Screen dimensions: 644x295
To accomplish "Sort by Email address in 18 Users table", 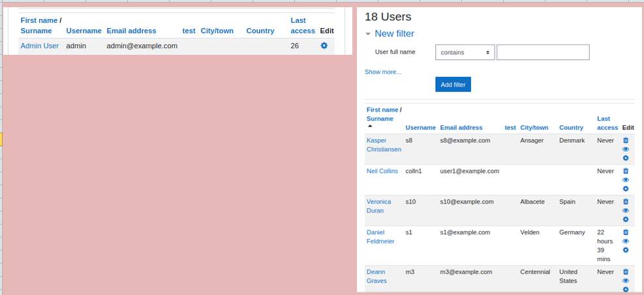I will click(x=461, y=128).
